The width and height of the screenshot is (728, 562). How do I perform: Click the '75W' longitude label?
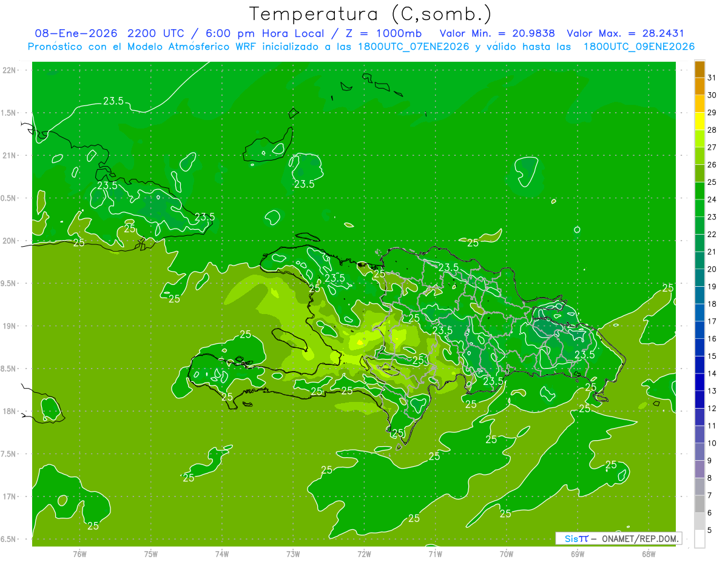pos(151,554)
